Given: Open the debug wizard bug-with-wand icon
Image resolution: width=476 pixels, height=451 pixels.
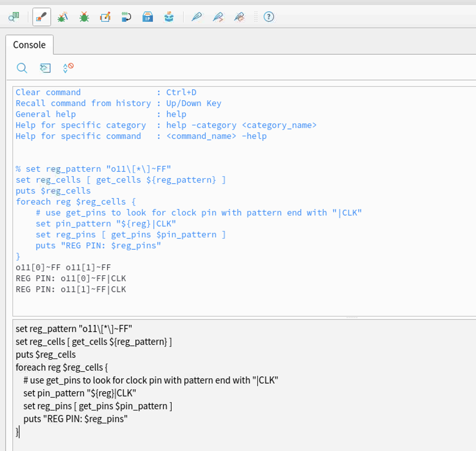Looking at the screenshot, I should (63, 17).
